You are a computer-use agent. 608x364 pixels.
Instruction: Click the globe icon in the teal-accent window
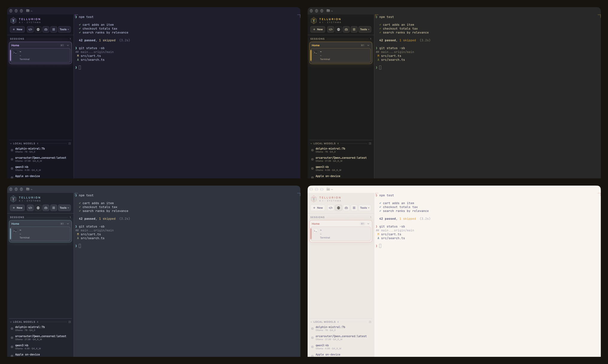[38, 208]
